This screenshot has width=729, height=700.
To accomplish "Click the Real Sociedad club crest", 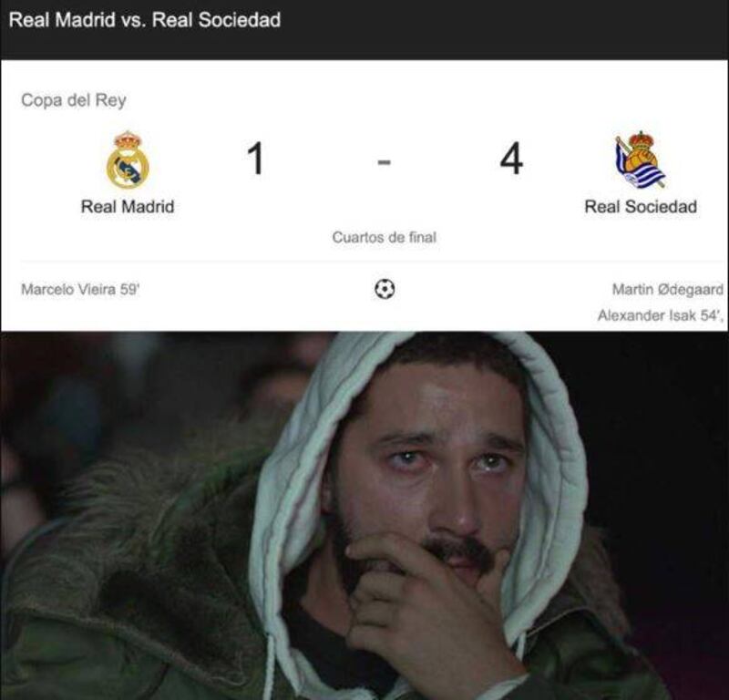I will 641,160.
